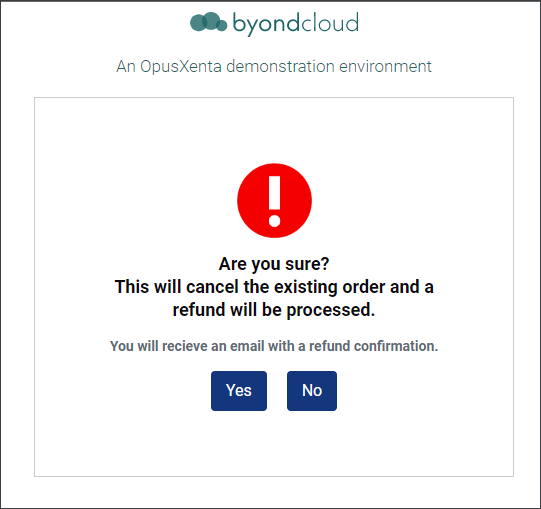Decline cancellation with the No button
The width and height of the screenshot is (541, 509).
[312, 391]
